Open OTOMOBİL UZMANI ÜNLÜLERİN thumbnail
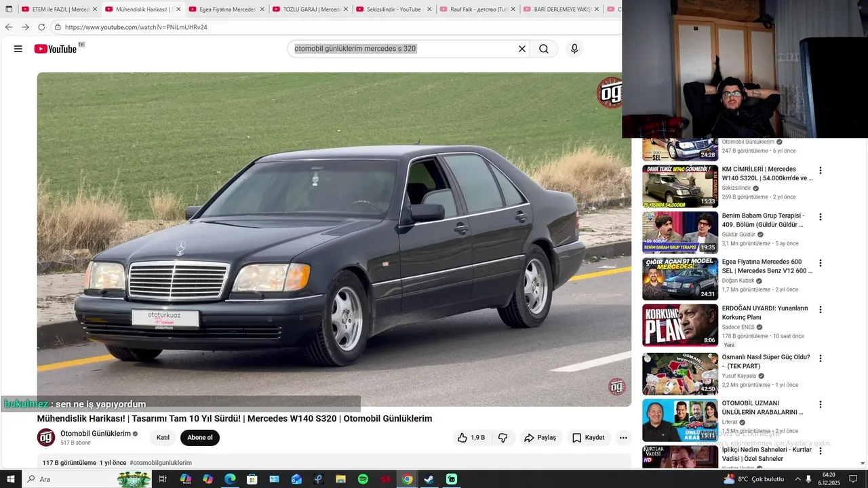The image size is (868, 488). tap(680, 420)
